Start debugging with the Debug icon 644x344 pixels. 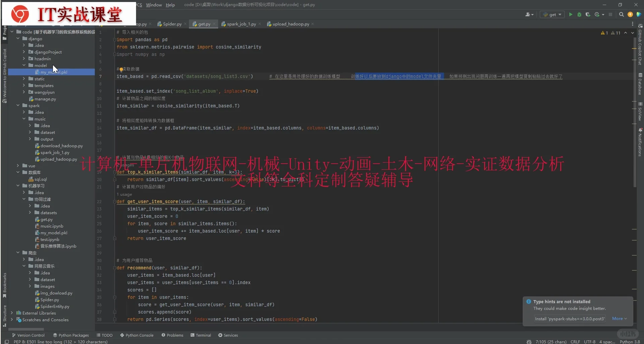579,14
